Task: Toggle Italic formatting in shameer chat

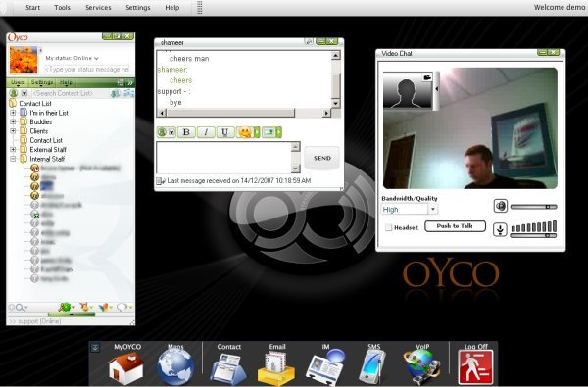Action: pos(206,132)
